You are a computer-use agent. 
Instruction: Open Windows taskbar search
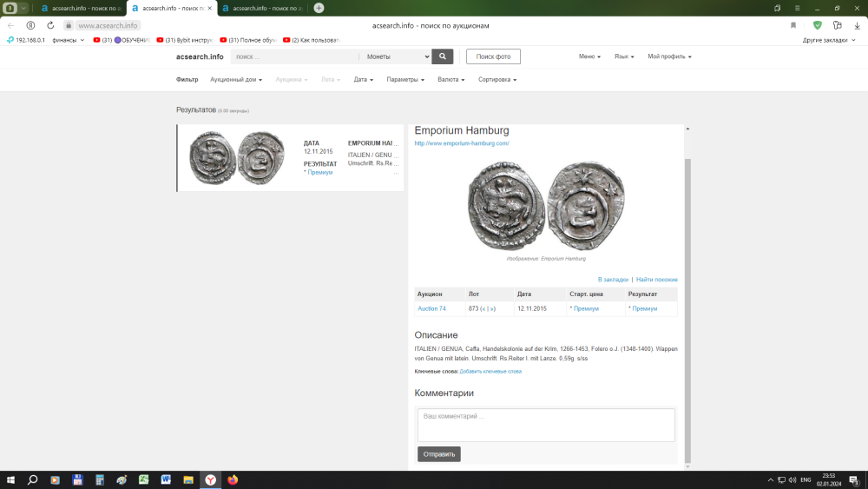(x=32, y=479)
